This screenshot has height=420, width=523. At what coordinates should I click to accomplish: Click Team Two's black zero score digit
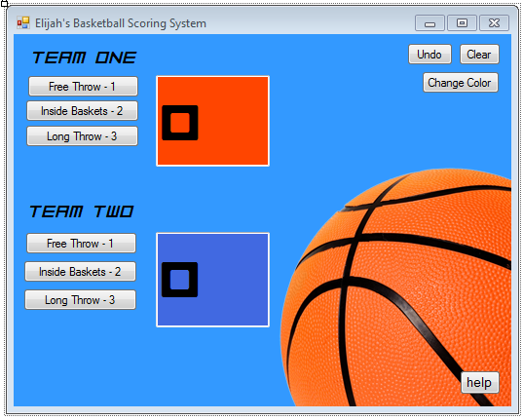(x=180, y=280)
